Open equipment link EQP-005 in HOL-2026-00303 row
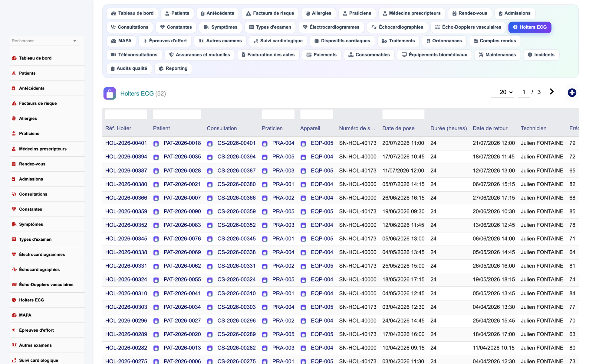This screenshot has width=589, height=364. 322,307
